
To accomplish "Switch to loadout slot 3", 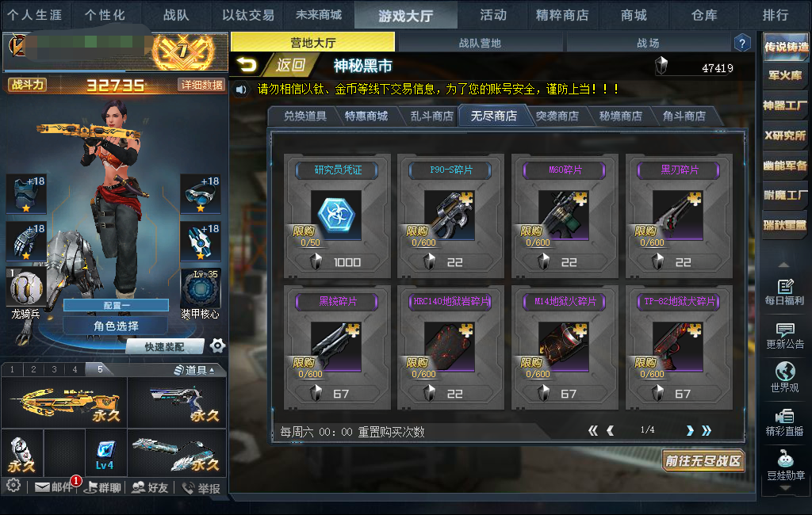I will point(54,369).
